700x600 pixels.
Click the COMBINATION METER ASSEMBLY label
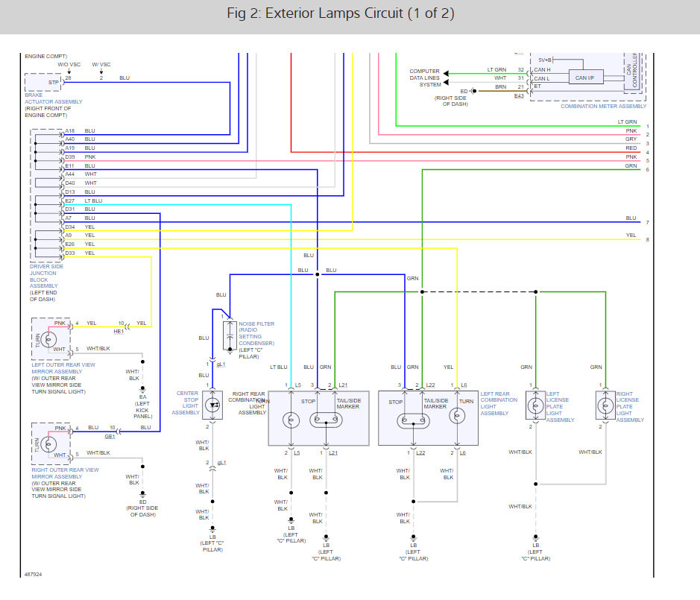click(x=603, y=107)
